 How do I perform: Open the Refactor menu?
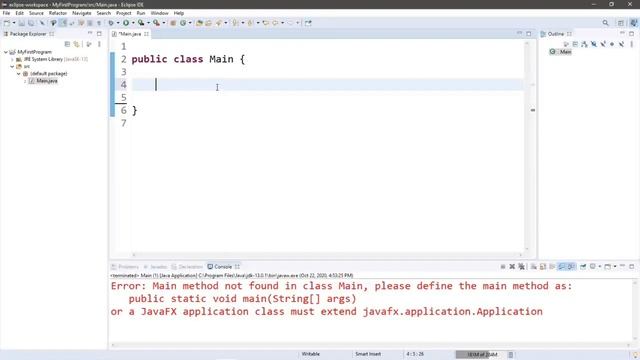point(58,13)
